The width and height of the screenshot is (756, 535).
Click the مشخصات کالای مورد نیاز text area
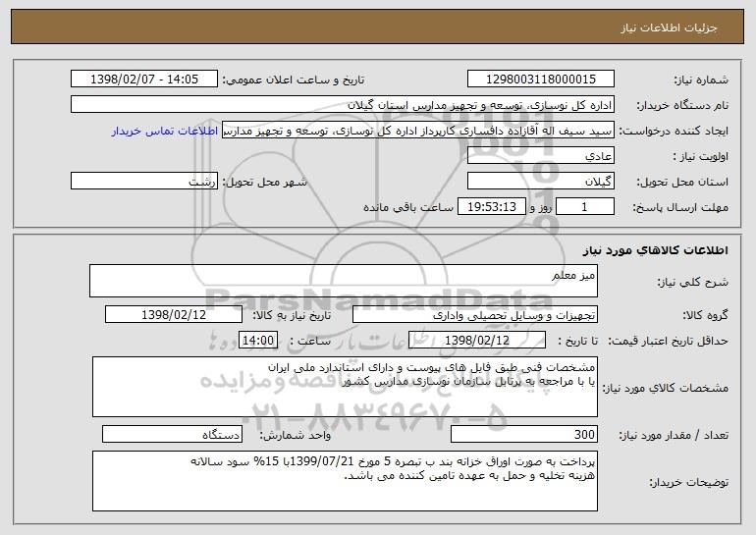pyautogui.click(x=345, y=387)
